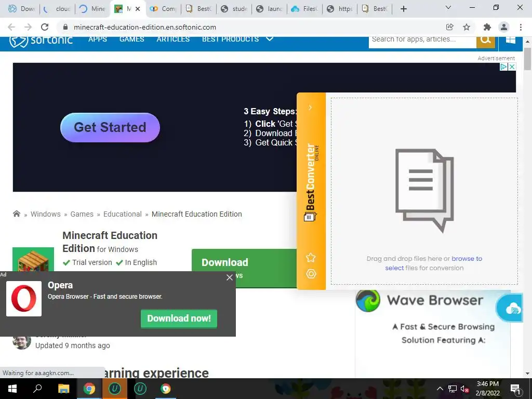The image size is (532, 399).
Task: Click the author avatar photo
Action: click(x=22, y=342)
